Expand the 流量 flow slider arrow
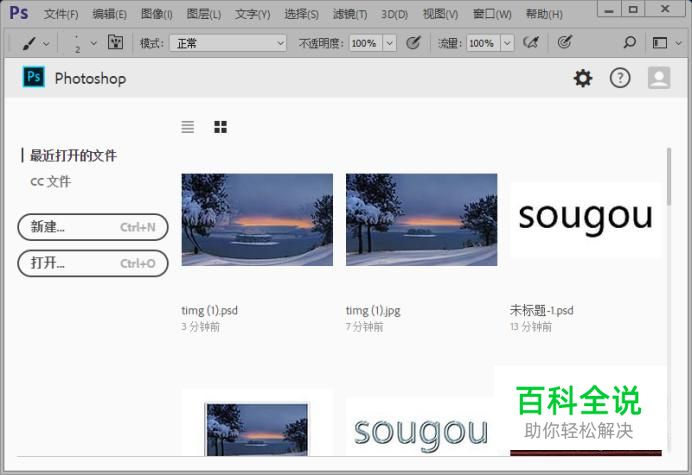 pos(507,43)
